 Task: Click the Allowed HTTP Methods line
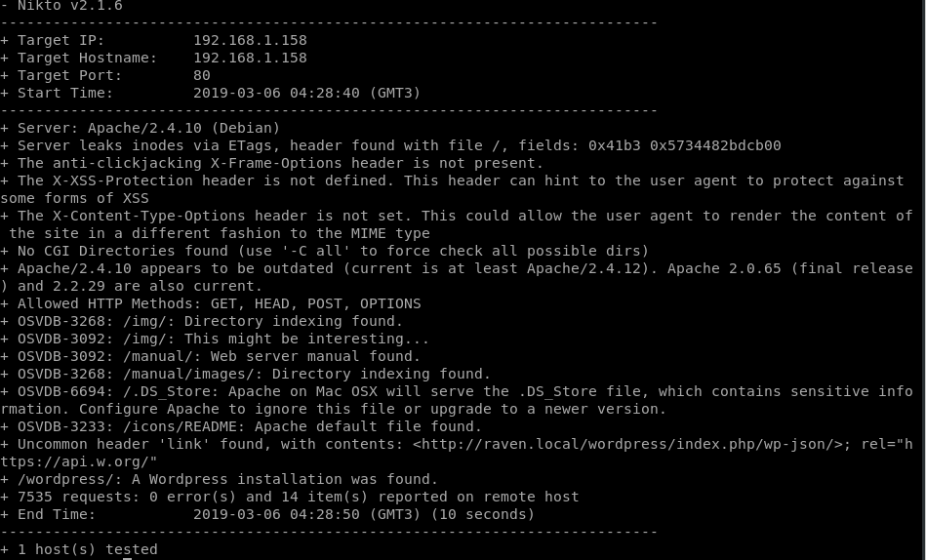211,303
